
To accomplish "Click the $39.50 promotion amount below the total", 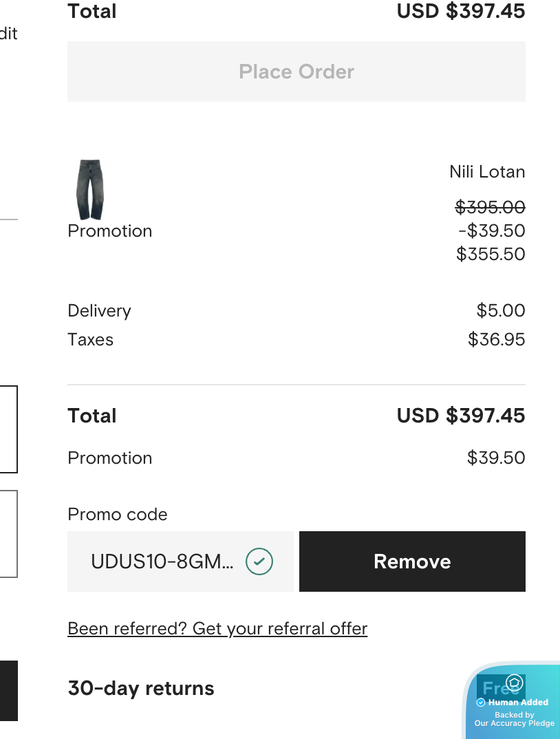I will click(x=495, y=458).
